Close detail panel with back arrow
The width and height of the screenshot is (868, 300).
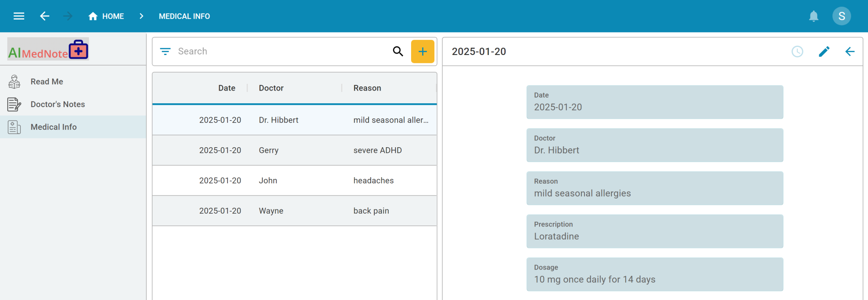click(850, 52)
